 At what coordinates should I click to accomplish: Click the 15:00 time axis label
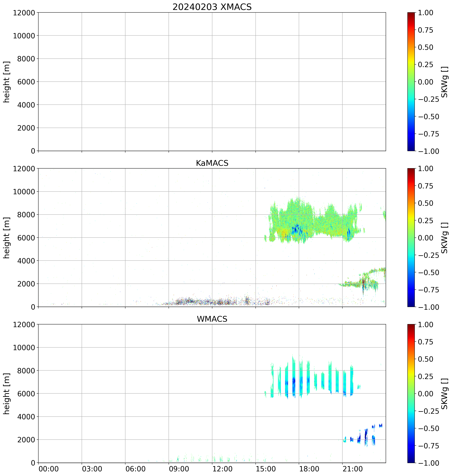tap(266, 469)
